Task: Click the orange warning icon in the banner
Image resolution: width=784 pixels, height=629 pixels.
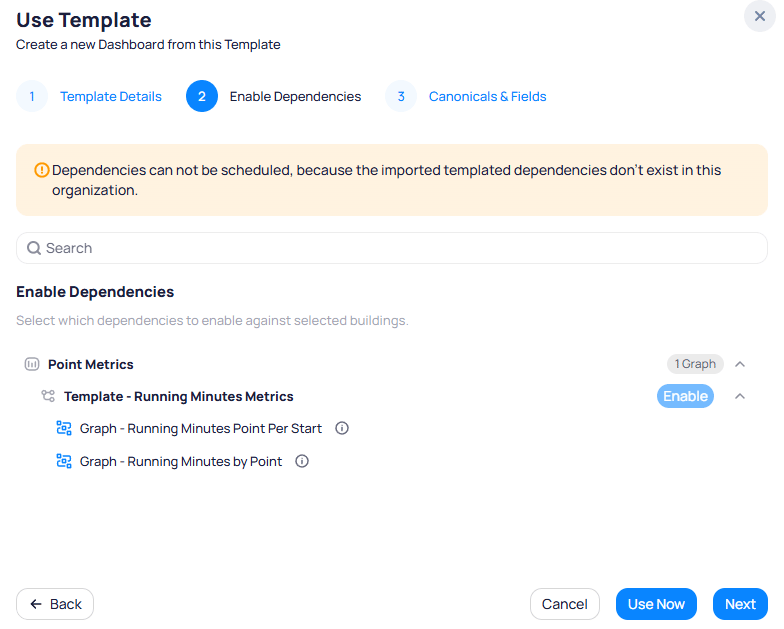Action: pos(42,170)
